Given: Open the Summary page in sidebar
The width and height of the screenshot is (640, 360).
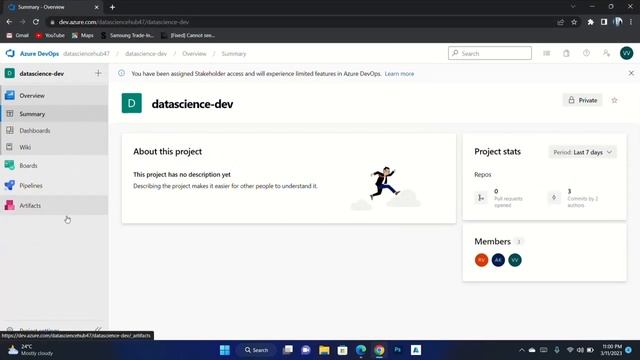Looking at the screenshot, I should (54, 114).
